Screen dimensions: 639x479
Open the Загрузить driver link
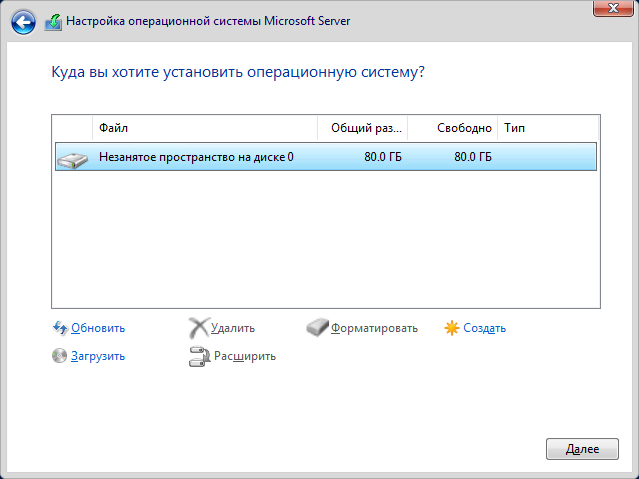(x=98, y=356)
